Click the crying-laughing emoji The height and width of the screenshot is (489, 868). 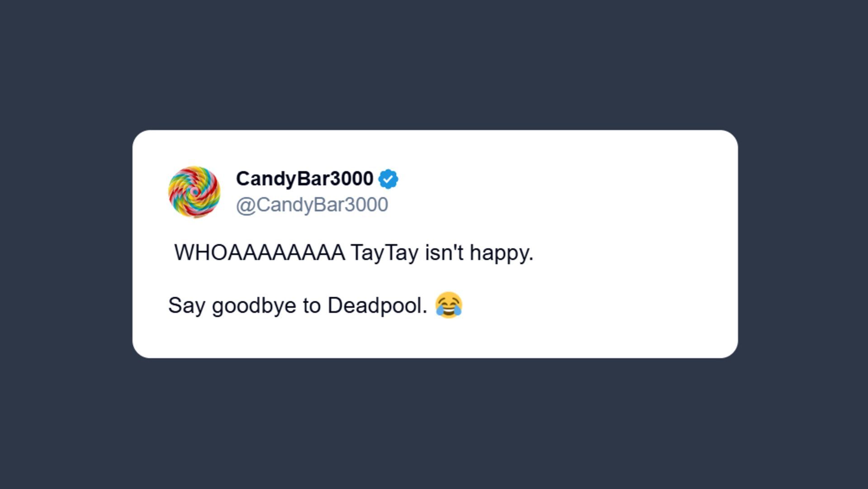[x=449, y=305]
